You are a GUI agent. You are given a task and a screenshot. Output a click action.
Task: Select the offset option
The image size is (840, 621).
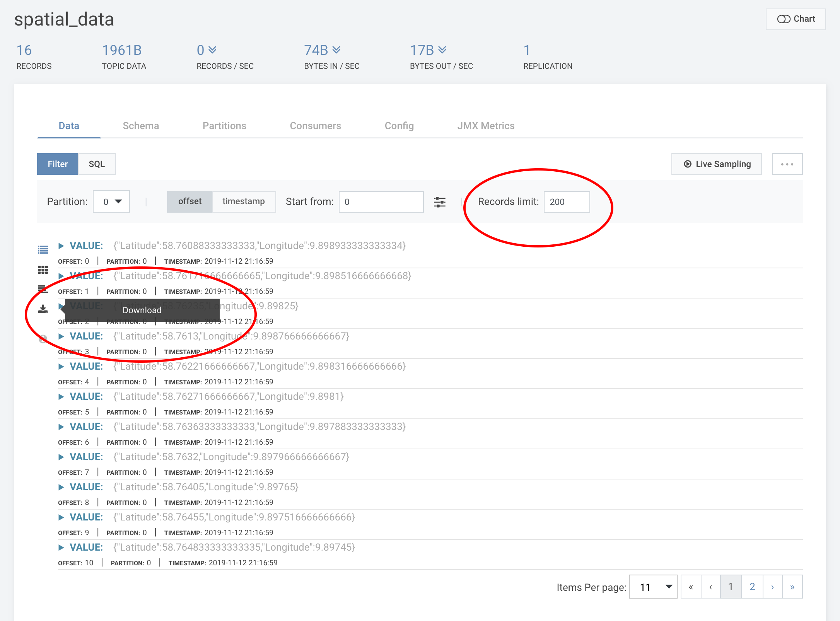point(190,201)
